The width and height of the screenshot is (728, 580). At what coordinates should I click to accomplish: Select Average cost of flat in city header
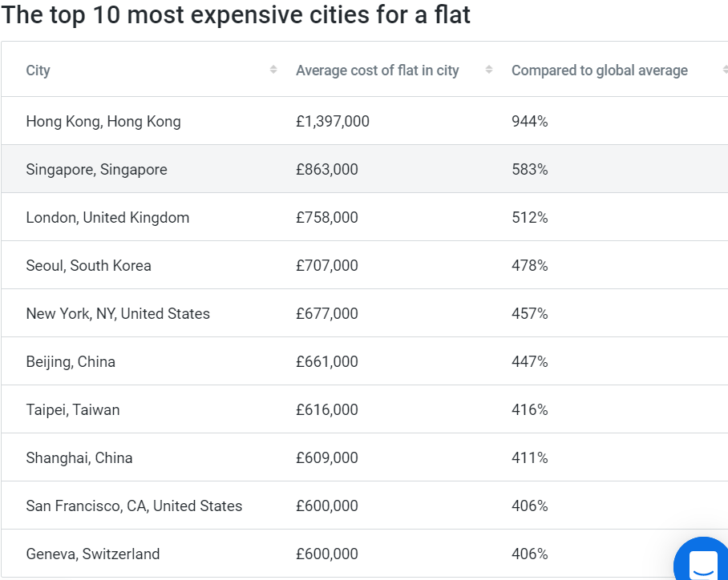[x=378, y=70]
